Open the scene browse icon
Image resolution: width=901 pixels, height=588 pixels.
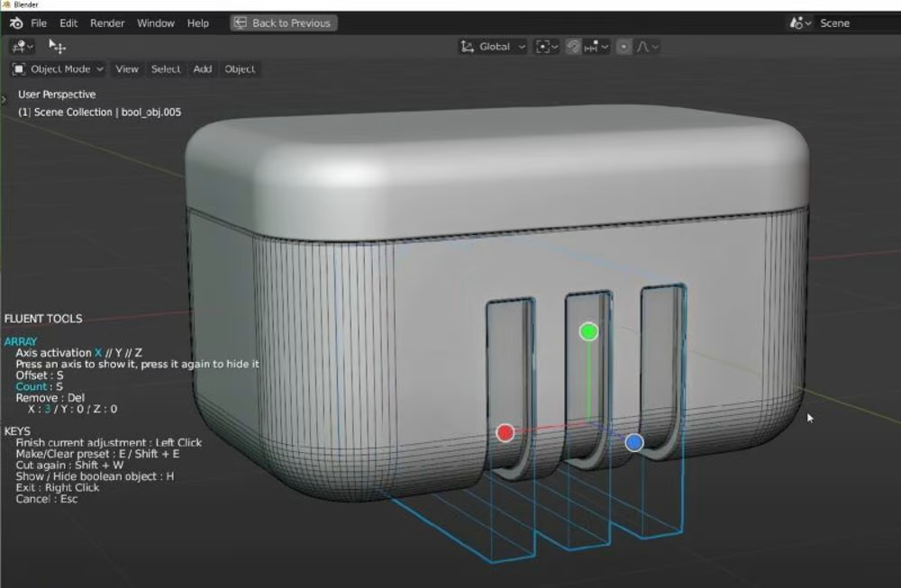click(x=800, y=23)
